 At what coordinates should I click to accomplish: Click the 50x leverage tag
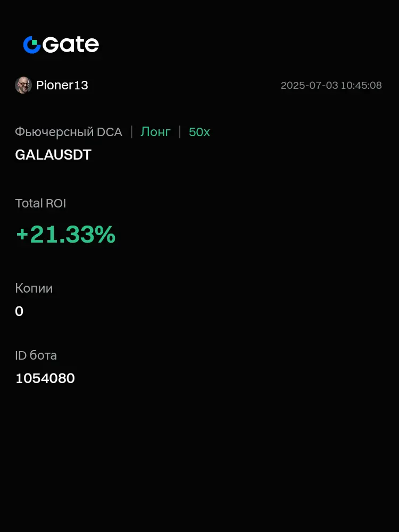(199, 132)
